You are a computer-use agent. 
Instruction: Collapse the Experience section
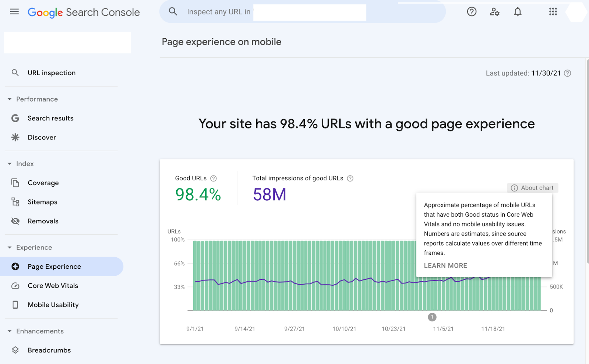click(10, 248)
